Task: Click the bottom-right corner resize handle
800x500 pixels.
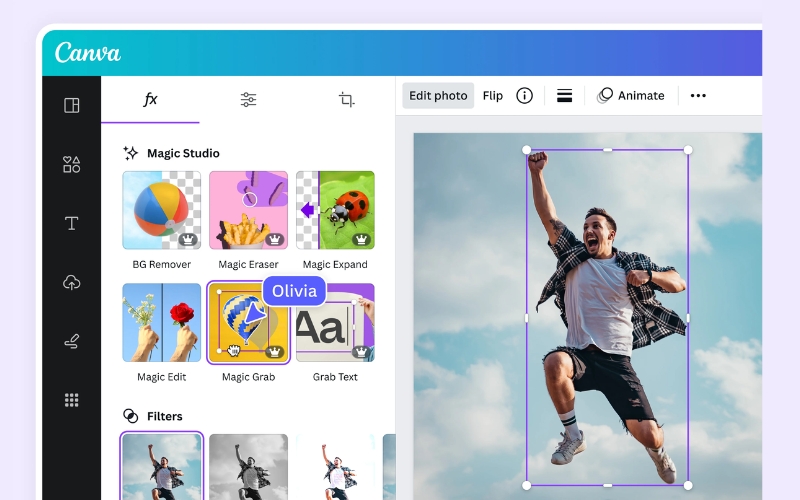Action: [x=688, y=485]
